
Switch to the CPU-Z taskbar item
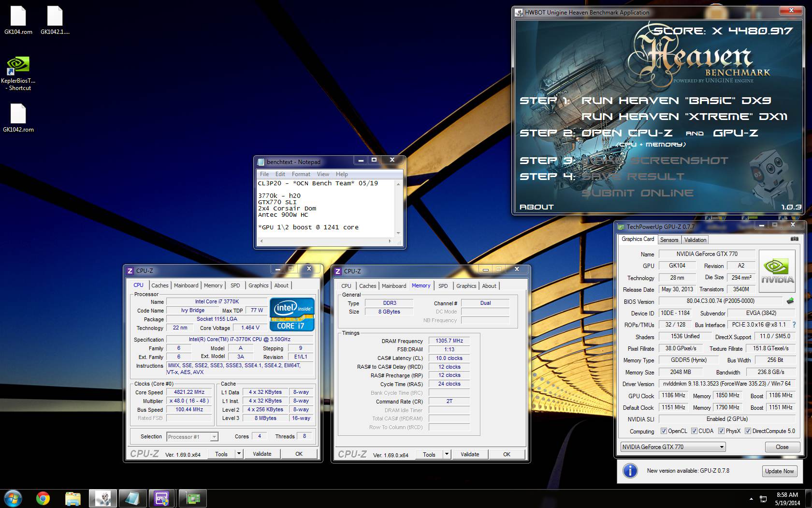pos(162,498)
